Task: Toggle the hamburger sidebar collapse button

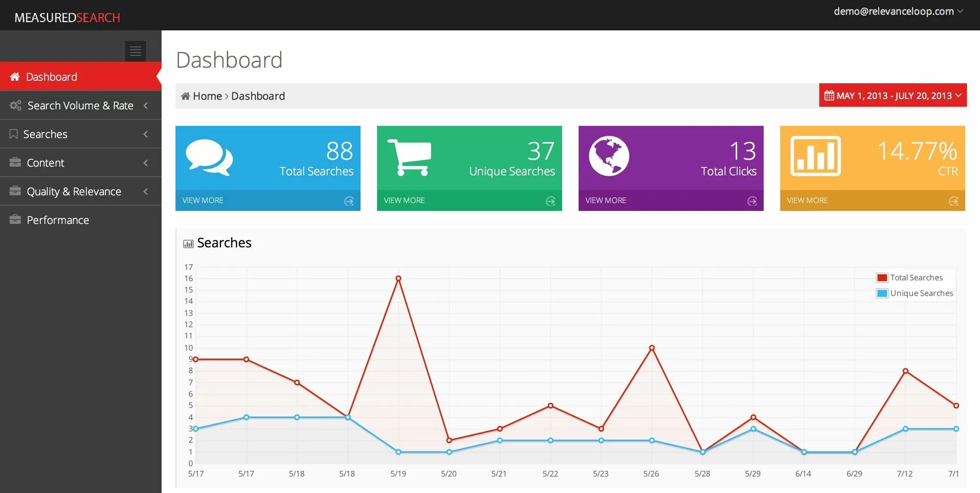Action: tap(135, 51)
